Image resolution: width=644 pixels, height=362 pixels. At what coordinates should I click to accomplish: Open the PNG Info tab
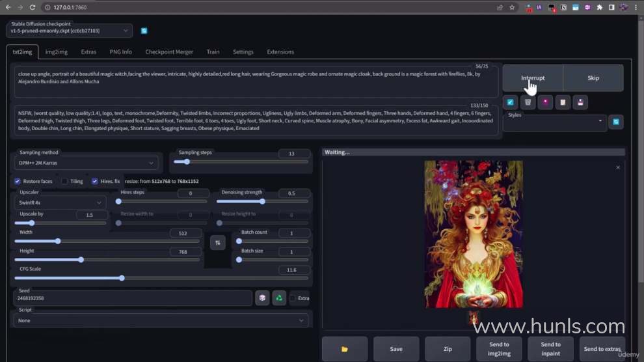click(121, 52)
